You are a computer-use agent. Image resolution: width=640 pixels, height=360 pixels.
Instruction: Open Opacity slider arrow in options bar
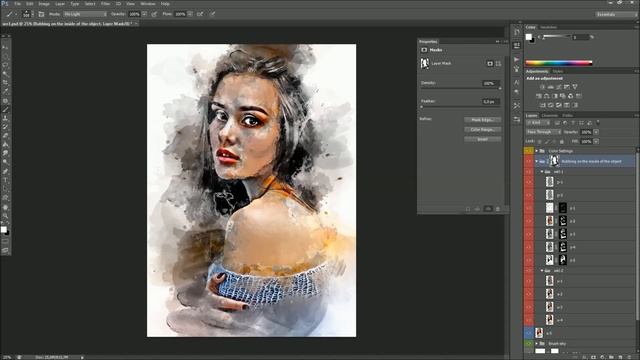tap(144, 14)
